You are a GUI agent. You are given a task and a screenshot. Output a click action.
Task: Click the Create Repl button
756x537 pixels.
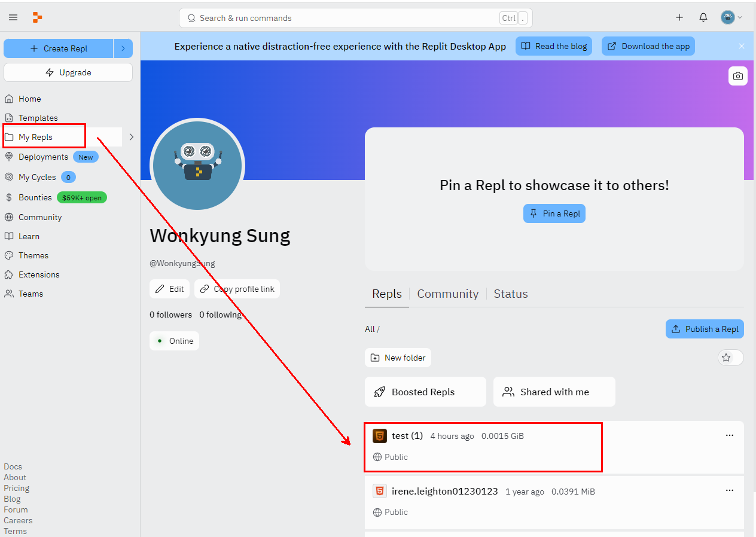click(59, 48)
